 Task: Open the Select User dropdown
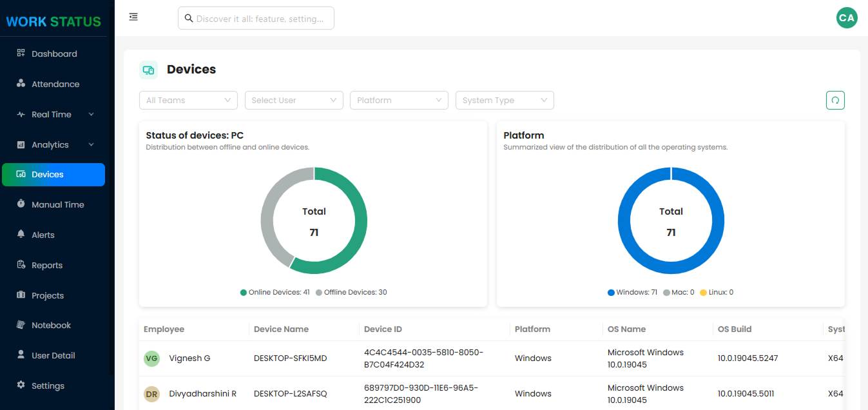pos(294,100)
